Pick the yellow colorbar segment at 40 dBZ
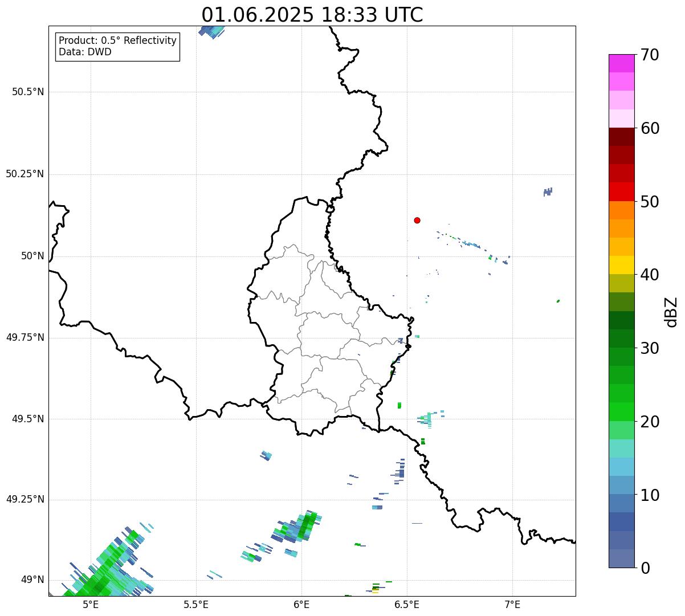The height and width of the screenshot is (616, 685). (621, 266)
